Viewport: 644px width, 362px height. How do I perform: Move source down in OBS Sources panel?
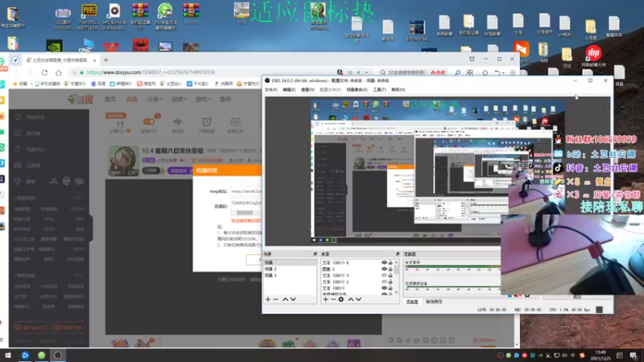tap(358, 299)
